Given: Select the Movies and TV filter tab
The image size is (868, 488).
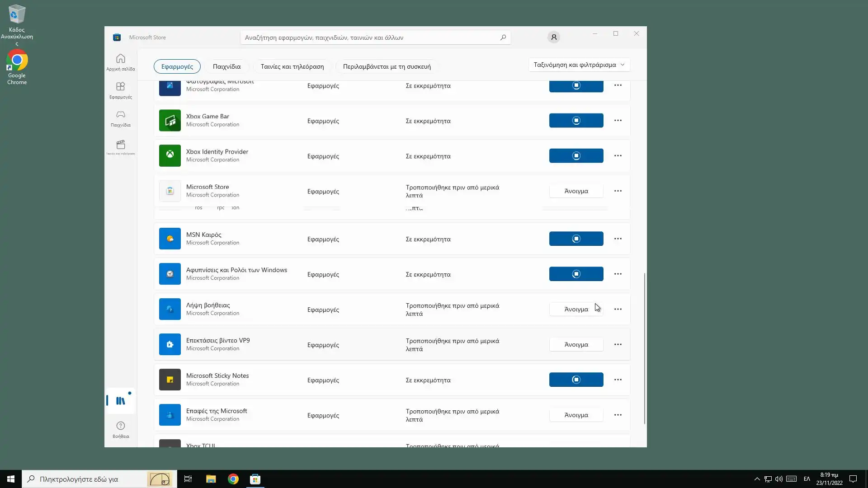Looking at the screenshot, I should click(x=292, y=66).
